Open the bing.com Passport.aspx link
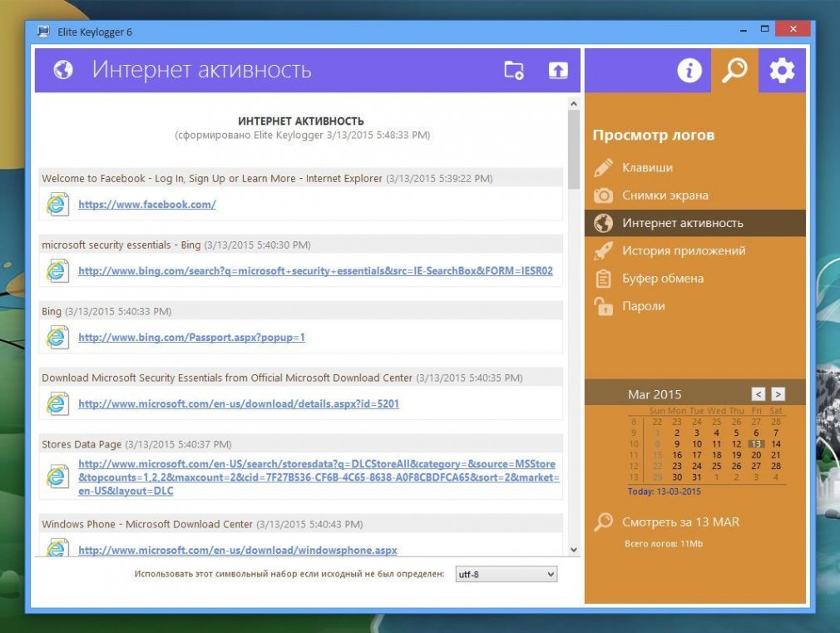 (x=192, y=337)
